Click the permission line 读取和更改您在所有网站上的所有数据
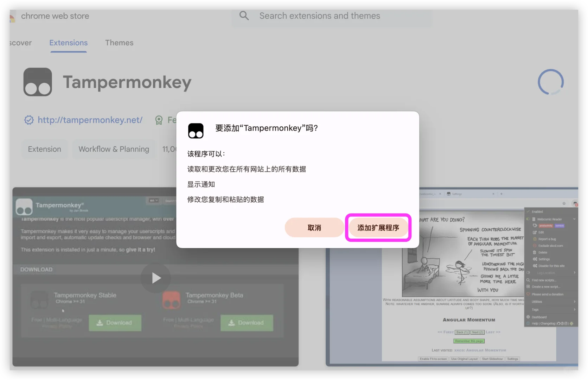 (247, 169)
